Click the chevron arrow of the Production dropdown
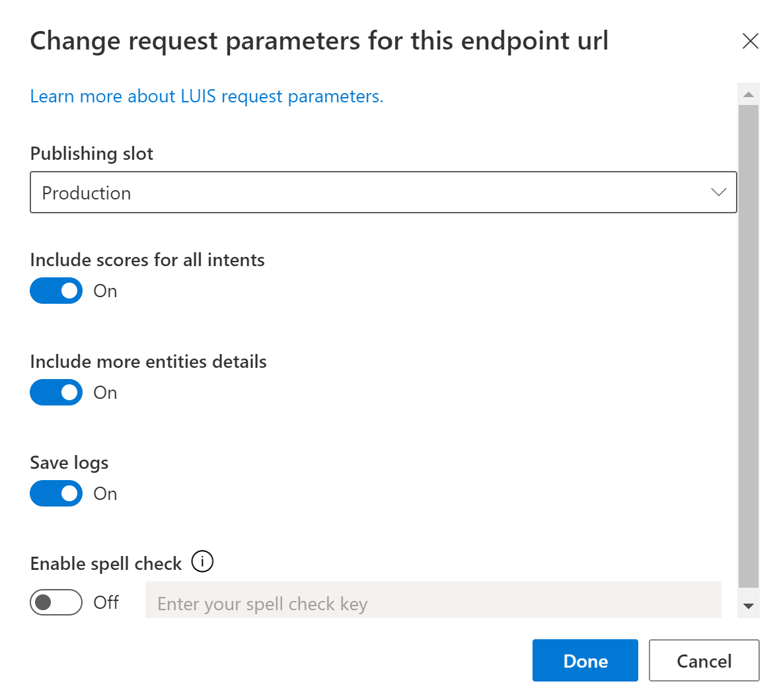This screenshot has width=777, height=700. point(719,192)
